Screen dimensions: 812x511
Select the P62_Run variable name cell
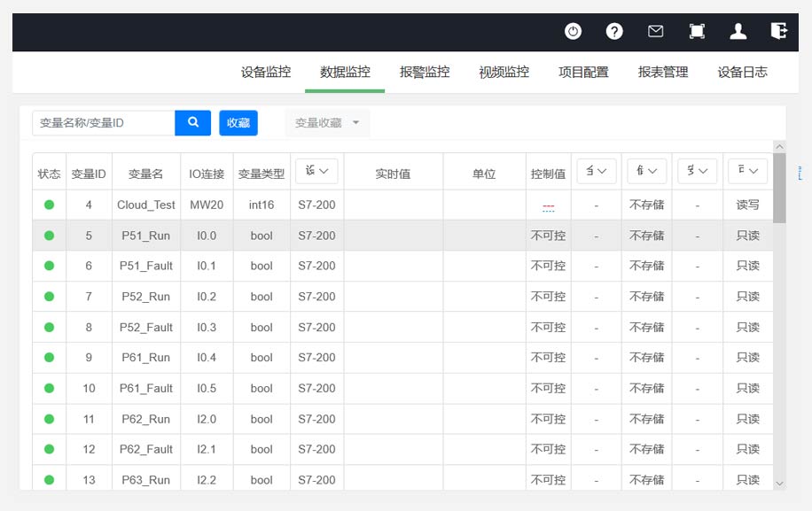(146, 419)
